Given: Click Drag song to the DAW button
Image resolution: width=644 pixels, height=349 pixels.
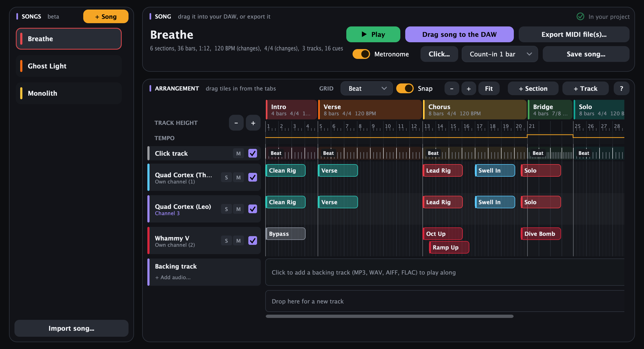Looking at the screenshot, I should coord(459,34).
